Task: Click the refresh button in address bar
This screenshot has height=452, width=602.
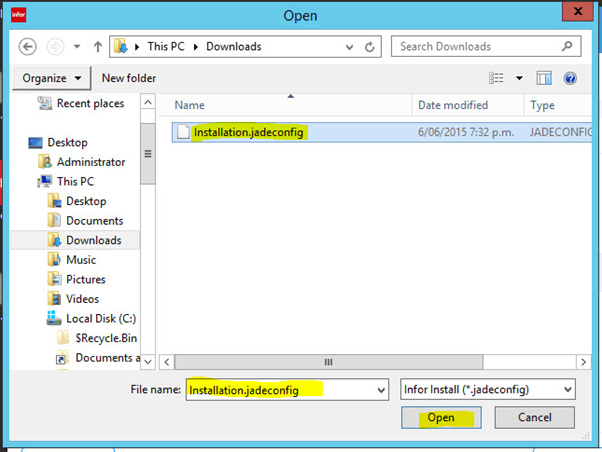Action: click(371, 47)
